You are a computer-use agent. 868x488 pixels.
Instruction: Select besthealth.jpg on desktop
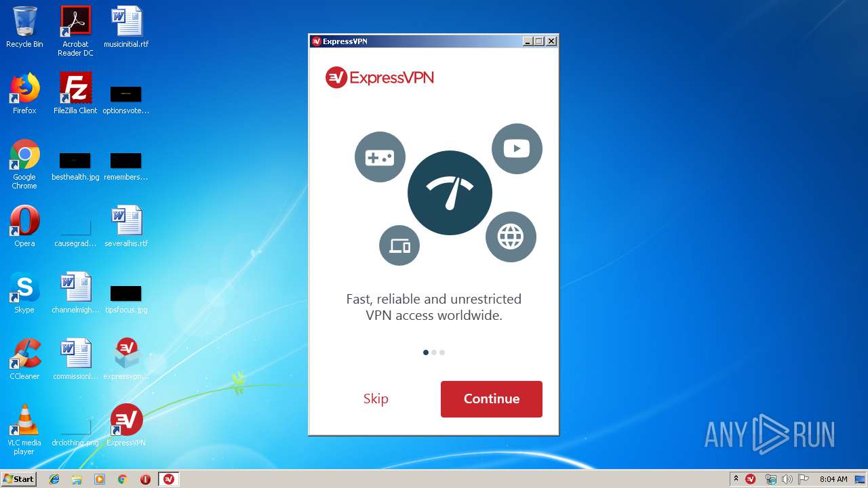coord(75,166)
